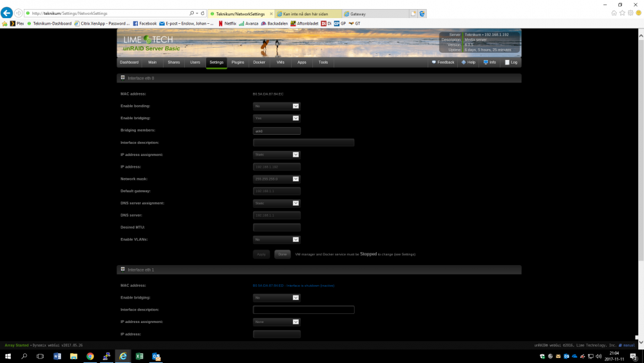
Task: Click eth0 Interface description field
Action: (x=303, y=142)
